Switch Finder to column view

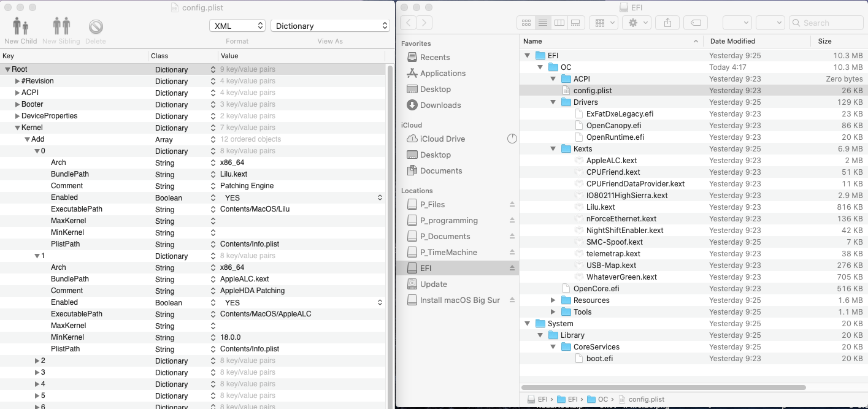(x=559, y=23)
